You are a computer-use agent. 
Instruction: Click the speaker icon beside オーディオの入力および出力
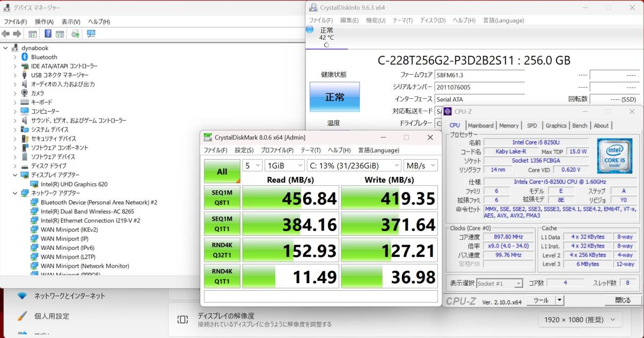point(25,84)
